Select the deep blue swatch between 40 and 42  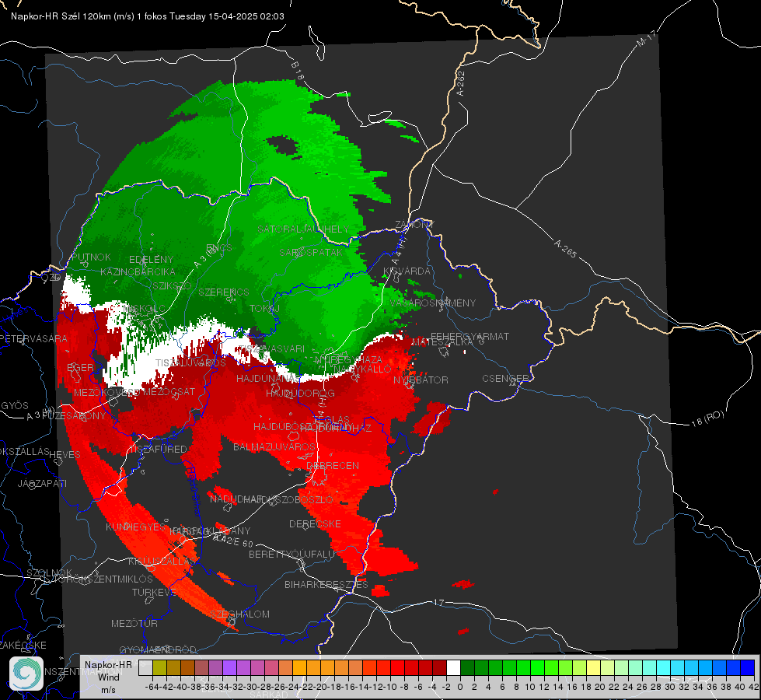[748, 668]
